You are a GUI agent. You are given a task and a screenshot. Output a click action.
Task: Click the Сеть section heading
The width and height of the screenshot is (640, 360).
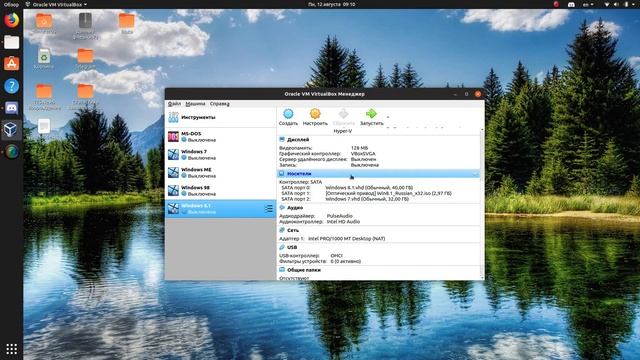coord(293,230)
